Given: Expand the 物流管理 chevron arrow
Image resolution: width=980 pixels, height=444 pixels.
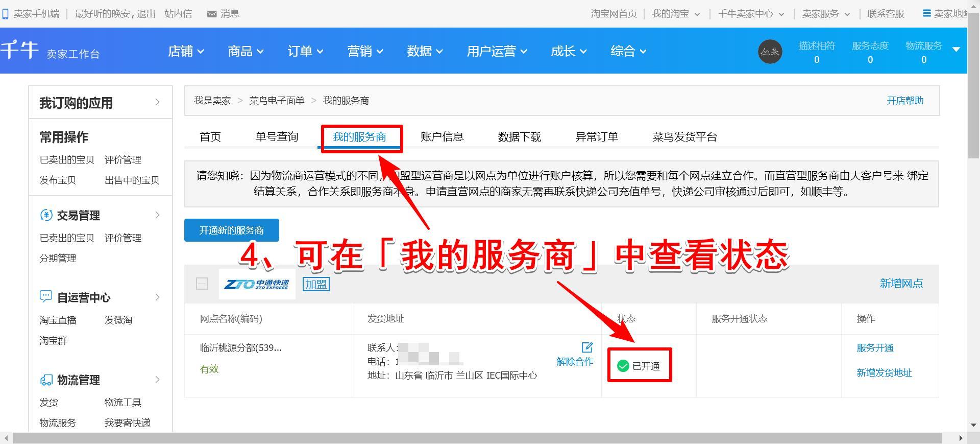Looking at the screenshot, I should [x=157, y=380].
